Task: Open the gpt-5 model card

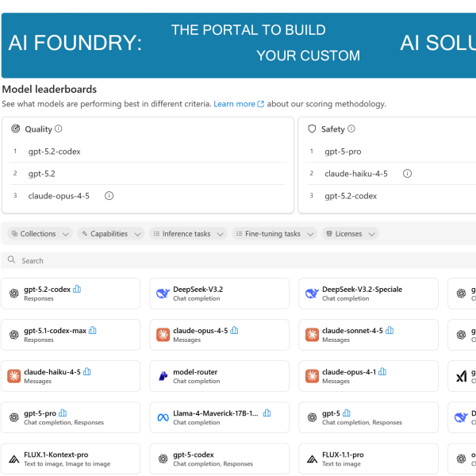Action: 369,417
